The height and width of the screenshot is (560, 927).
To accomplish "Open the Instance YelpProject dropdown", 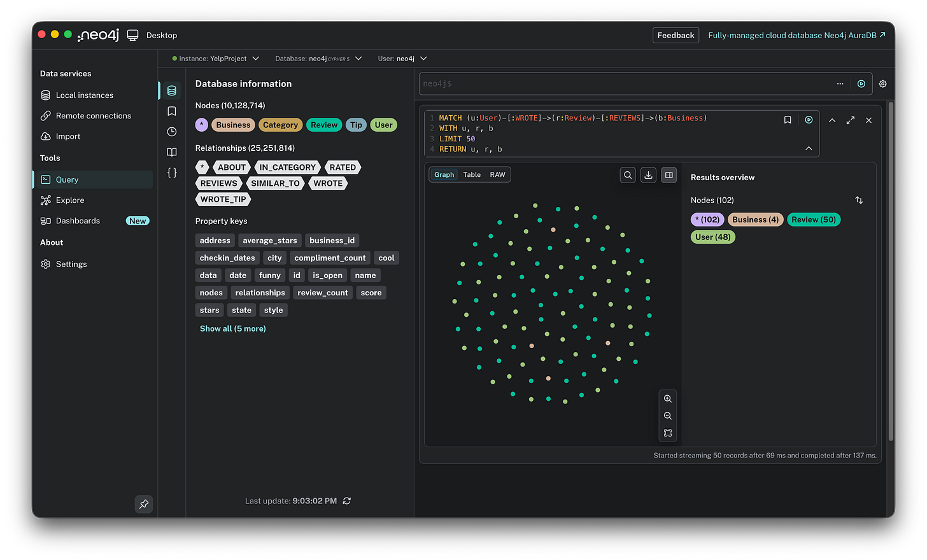I will (256, 58).
